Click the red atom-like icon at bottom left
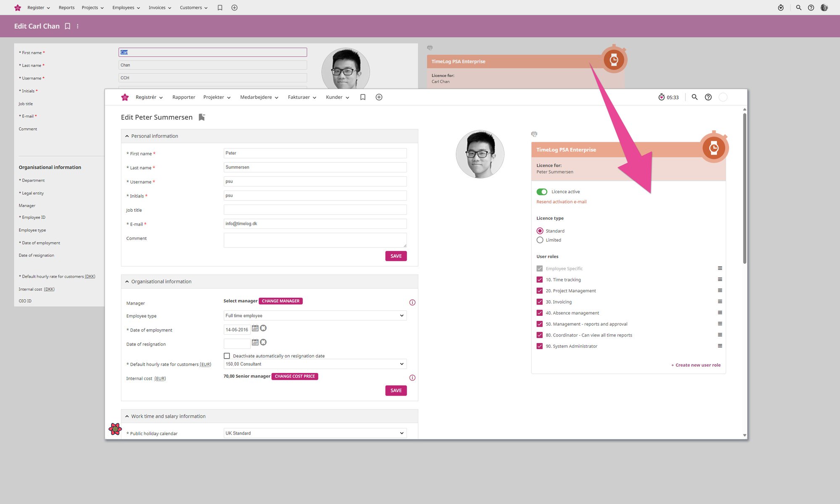Screen dimensions: 840x504 pos(115,429)
